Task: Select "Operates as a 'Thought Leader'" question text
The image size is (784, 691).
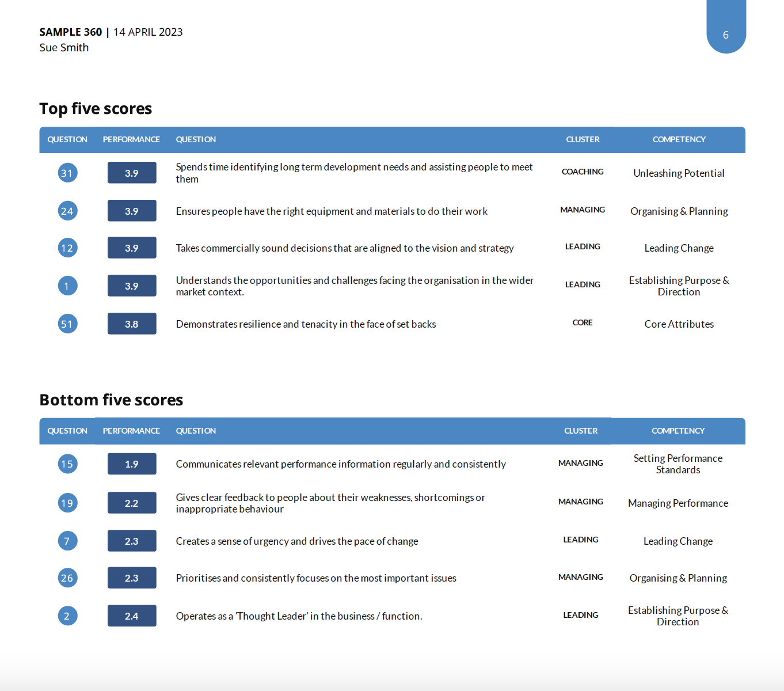Action: coord(299,616)
